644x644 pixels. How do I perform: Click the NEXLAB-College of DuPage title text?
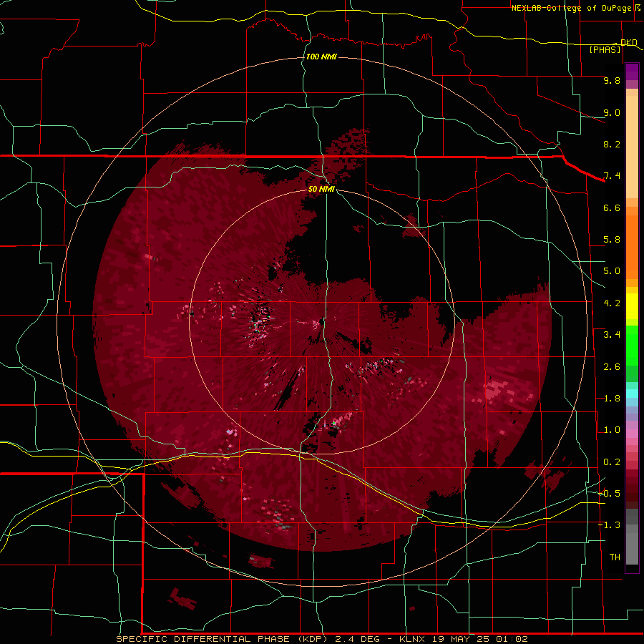[x=572, y=8]
